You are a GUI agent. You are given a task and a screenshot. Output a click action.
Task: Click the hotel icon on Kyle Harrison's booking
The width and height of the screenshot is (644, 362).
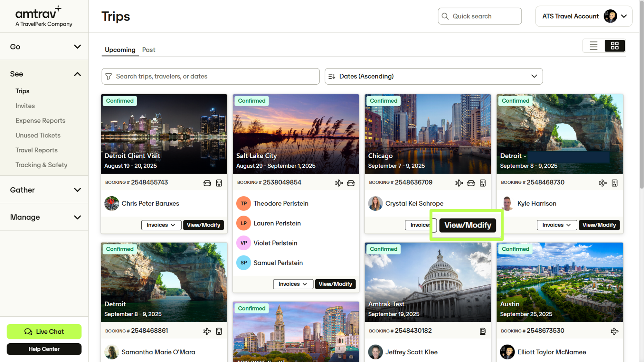click(615, 183)
